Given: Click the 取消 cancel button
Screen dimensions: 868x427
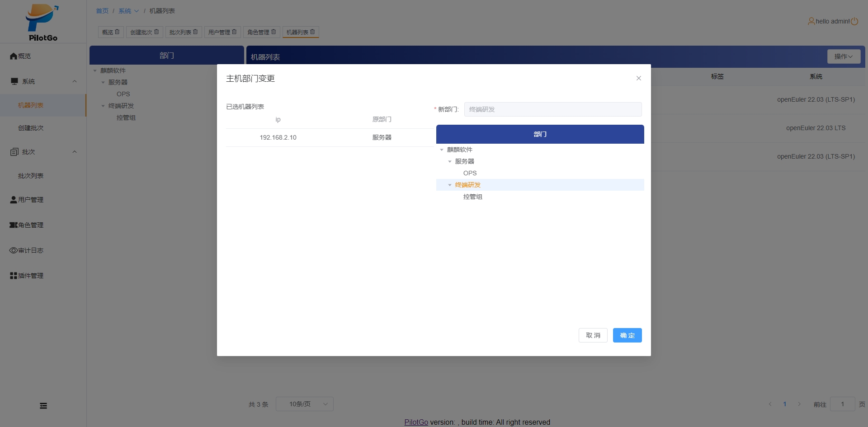Looking at the screenshot, I should 593,335.
